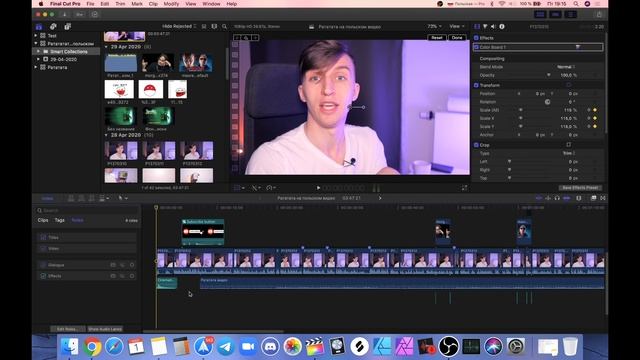Open the Libraries sidebar icon
This screenshot has width=640, height=360.
pyautogui.click(x=39, y=27)
